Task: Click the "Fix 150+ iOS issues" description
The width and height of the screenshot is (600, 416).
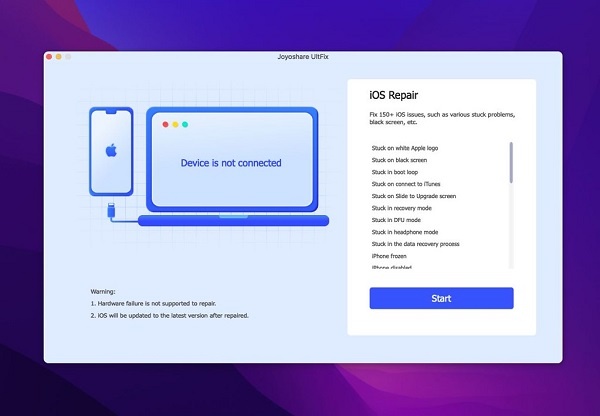Action: (x=442, y=118)
